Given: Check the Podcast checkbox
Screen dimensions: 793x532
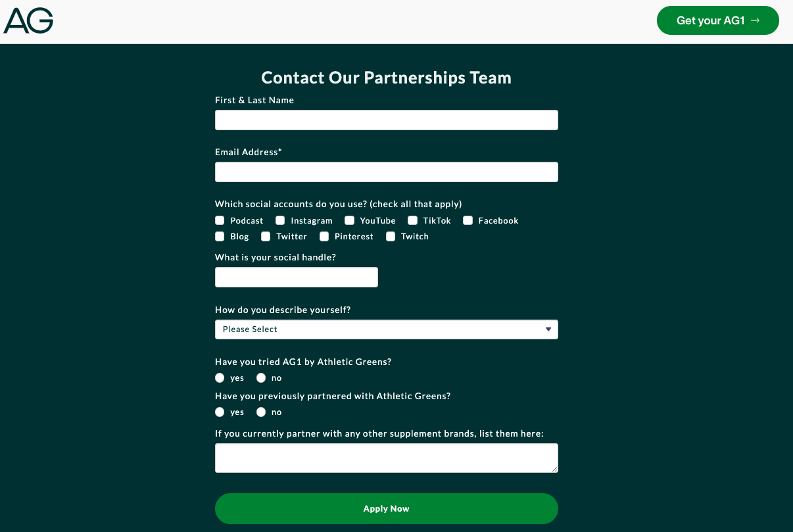Looking at the screenshot, I should tap(220, 220).
